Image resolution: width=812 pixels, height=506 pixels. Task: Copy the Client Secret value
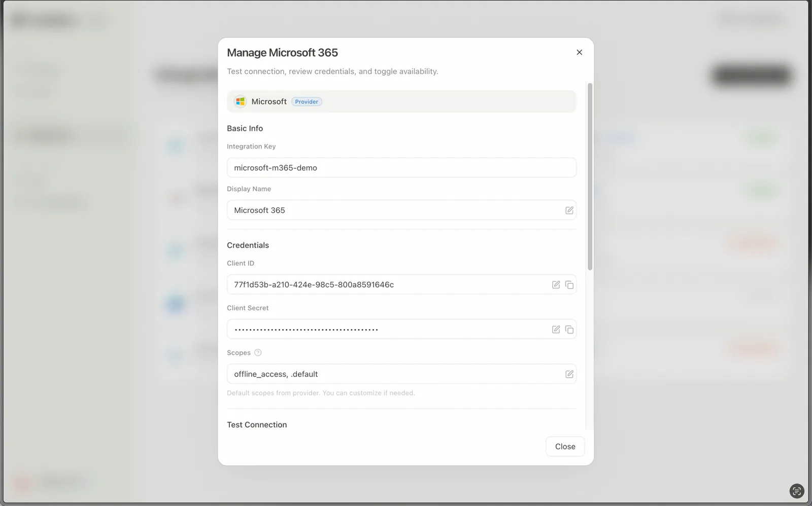[569, 330]
